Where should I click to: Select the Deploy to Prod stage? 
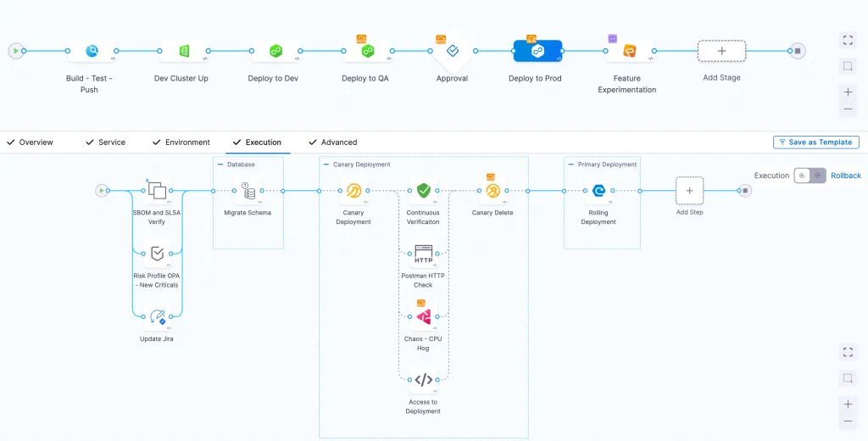coord(537,51)
